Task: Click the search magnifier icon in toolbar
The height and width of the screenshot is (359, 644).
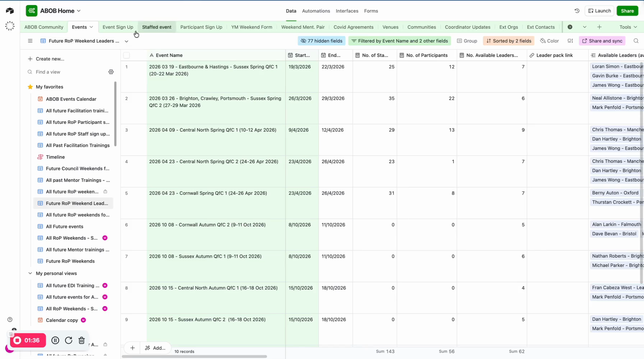Action: 636,41
